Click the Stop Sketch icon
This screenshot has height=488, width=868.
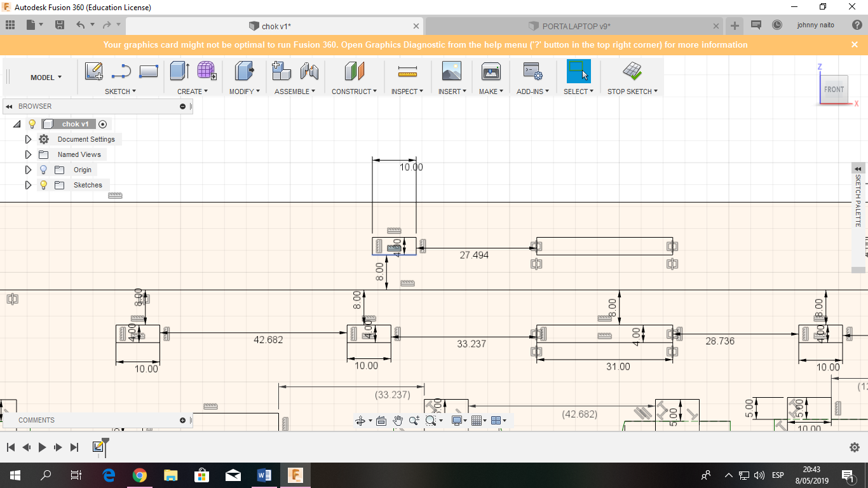click(x=632, y=71)
